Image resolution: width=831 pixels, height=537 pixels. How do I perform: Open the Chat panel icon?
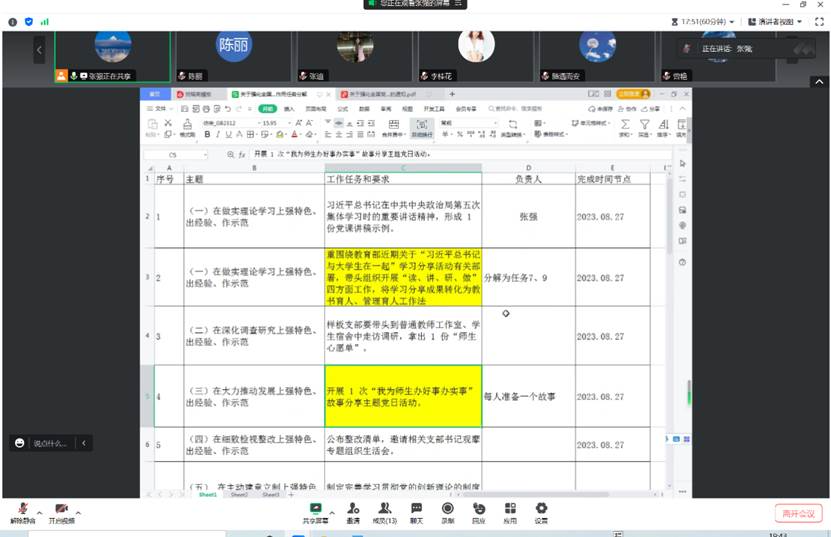point(416,510)
